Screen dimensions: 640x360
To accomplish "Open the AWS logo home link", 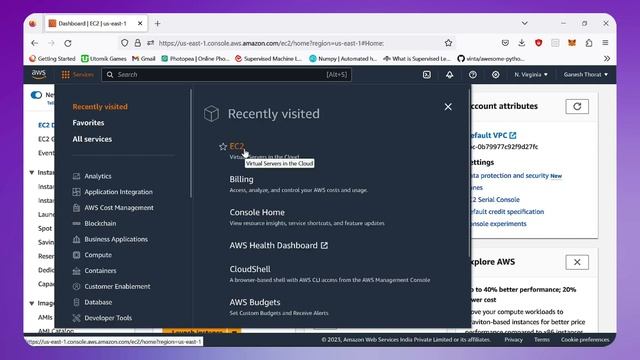I will [39, 74].
